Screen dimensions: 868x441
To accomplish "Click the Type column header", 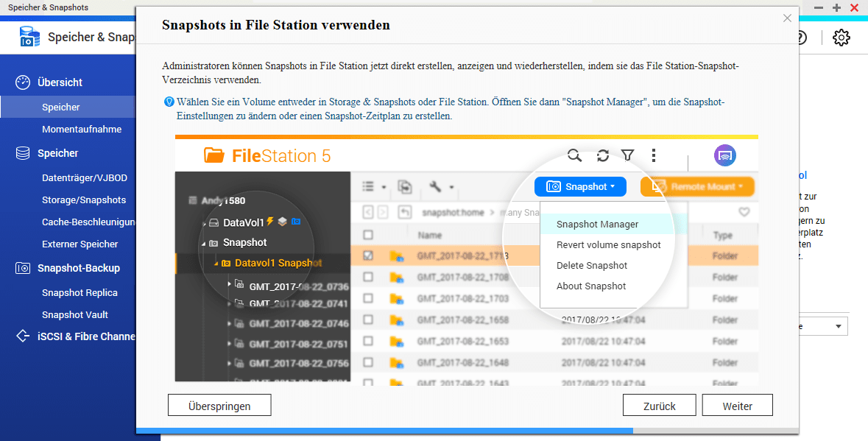I will [722, 235].
